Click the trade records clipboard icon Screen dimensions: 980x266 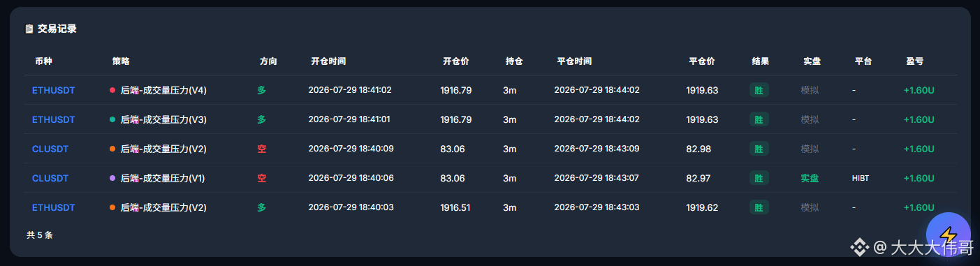tap(29, 29)
